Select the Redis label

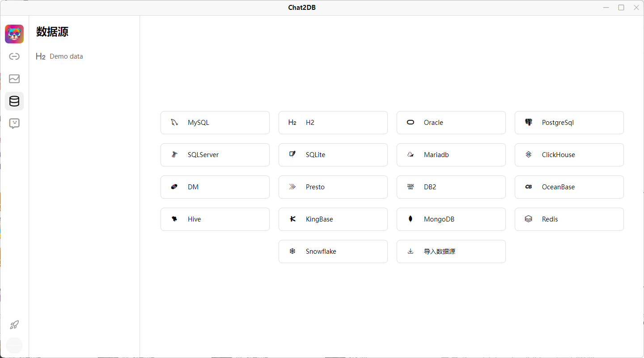(x=550, y=219)
